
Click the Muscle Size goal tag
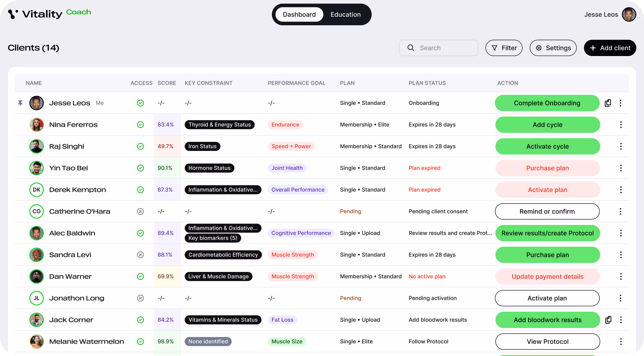287,341
